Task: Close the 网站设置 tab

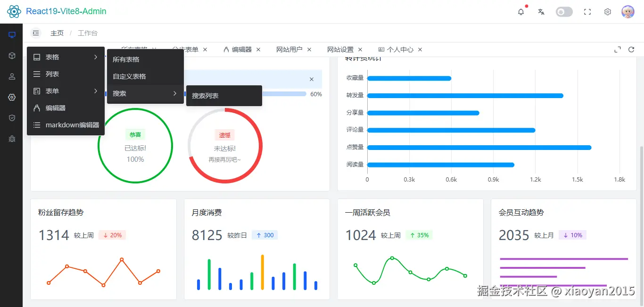Action: coord(360,50)
